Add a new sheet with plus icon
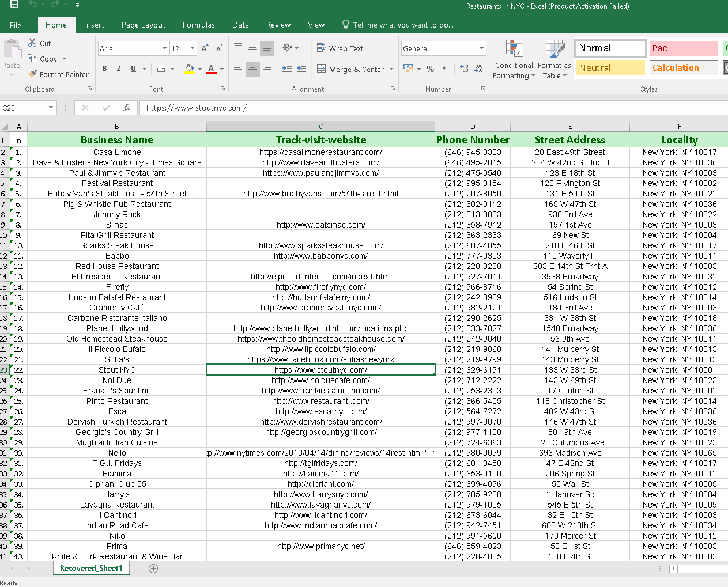The width and height of the screenshot is (728, 587). click(153, 569)
